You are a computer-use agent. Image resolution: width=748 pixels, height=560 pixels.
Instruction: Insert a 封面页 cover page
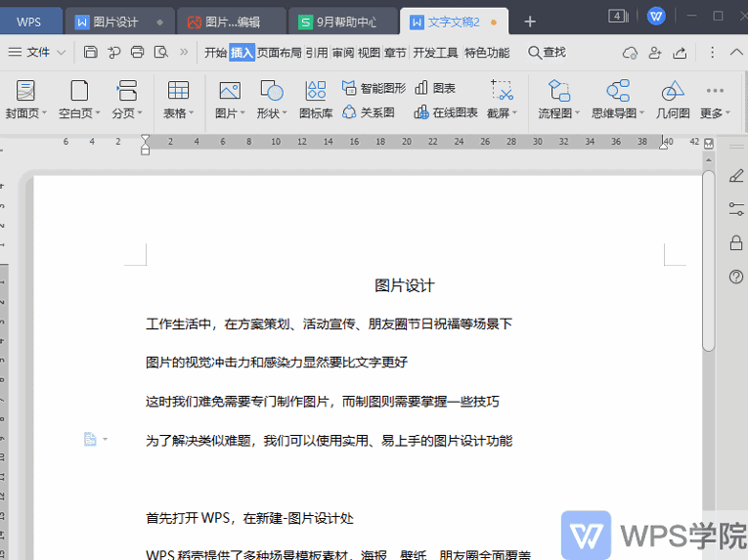(x=25, y=100)
